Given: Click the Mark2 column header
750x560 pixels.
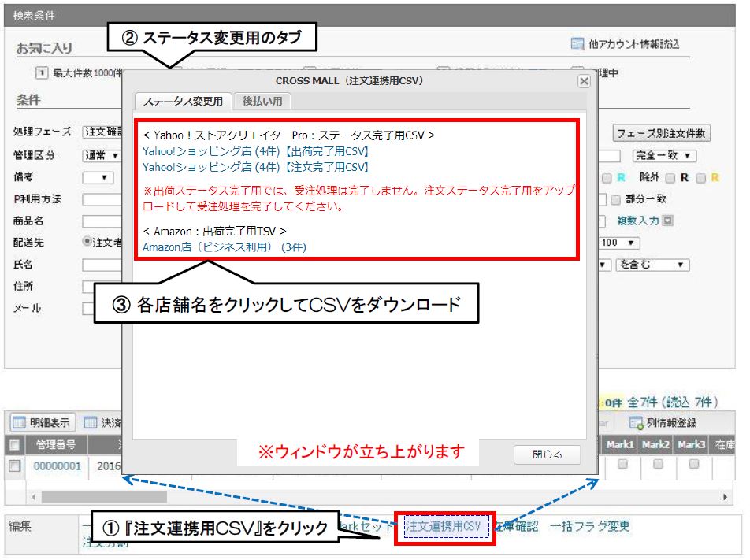Looking at the screenshot, I should coord(655,445).
